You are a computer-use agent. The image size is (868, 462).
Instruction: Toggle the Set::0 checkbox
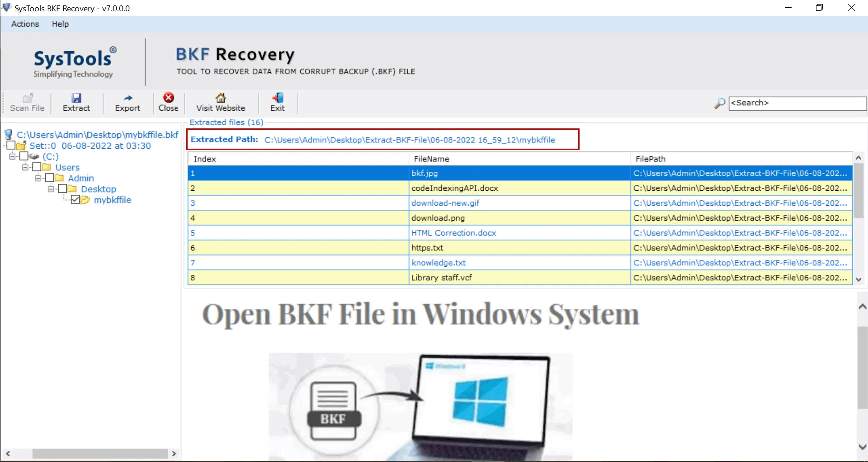click(x=11, y=145)
